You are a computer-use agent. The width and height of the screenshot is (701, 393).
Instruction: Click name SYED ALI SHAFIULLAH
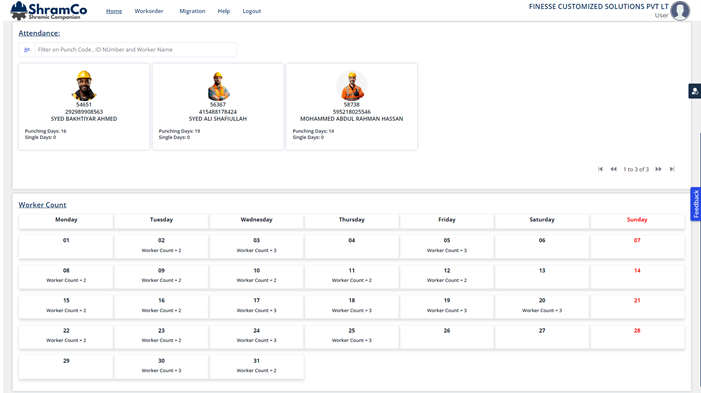coord(218,119)
